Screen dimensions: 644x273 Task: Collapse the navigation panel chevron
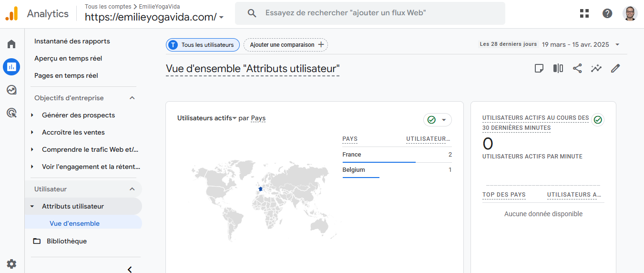(x=130, y=269)
